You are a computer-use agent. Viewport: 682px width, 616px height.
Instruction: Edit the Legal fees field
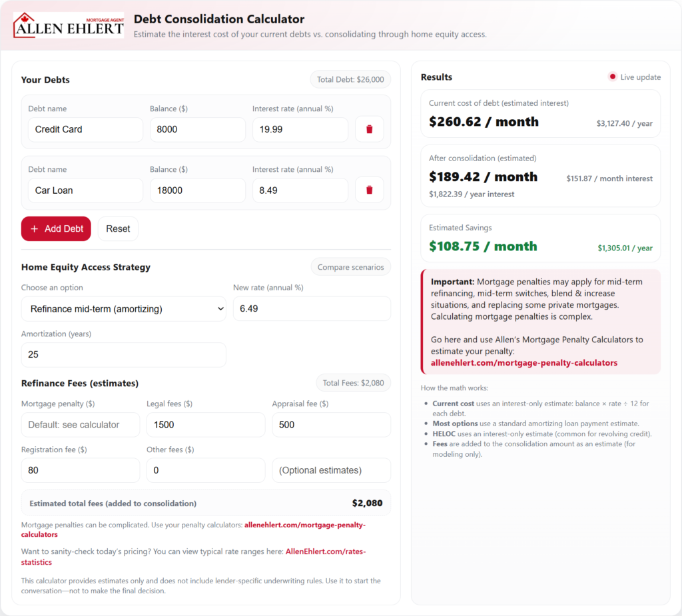click(x=206, y=425)
